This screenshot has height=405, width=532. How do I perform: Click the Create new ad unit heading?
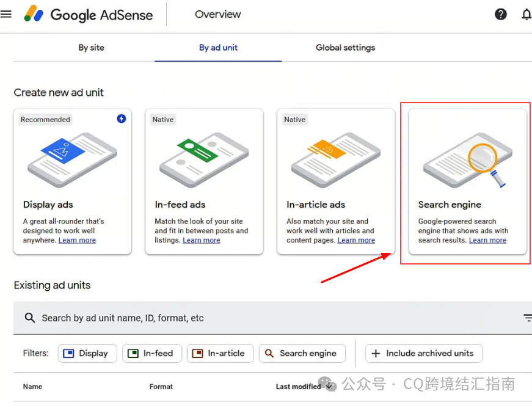pyautogui.click(x=59, y=92)
